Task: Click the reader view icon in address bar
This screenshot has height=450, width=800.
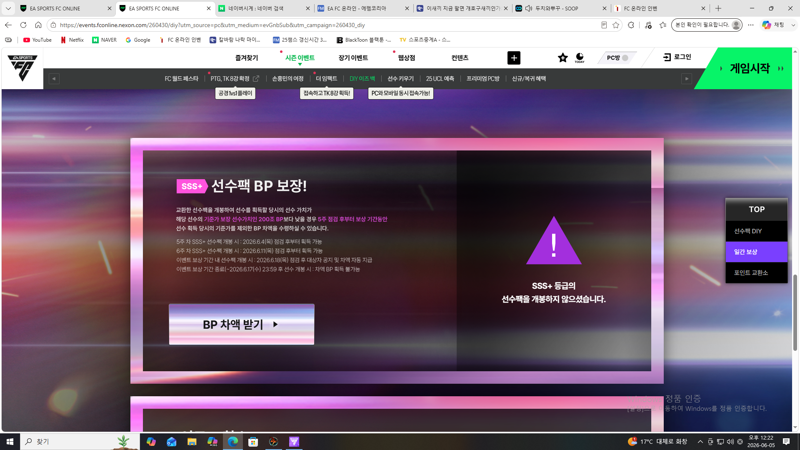Action: click(604, 25)
